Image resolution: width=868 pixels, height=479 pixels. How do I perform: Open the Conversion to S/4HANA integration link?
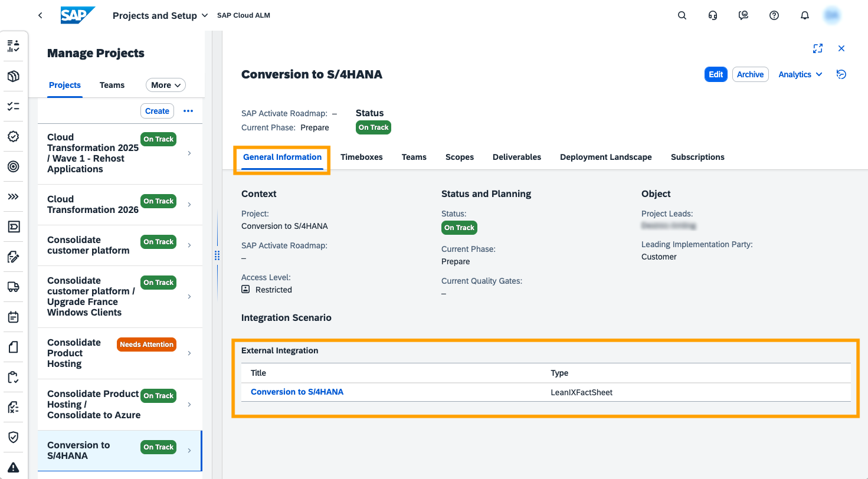pos(297,392)
